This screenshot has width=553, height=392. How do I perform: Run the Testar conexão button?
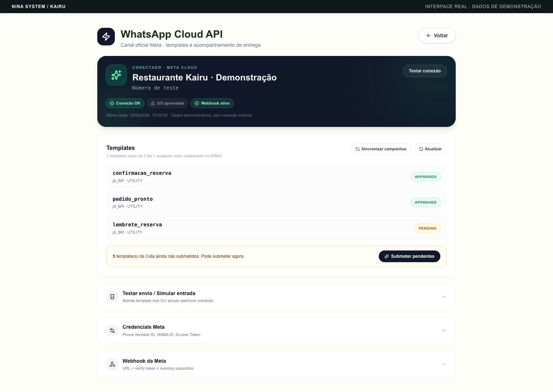tap(425, 71)
